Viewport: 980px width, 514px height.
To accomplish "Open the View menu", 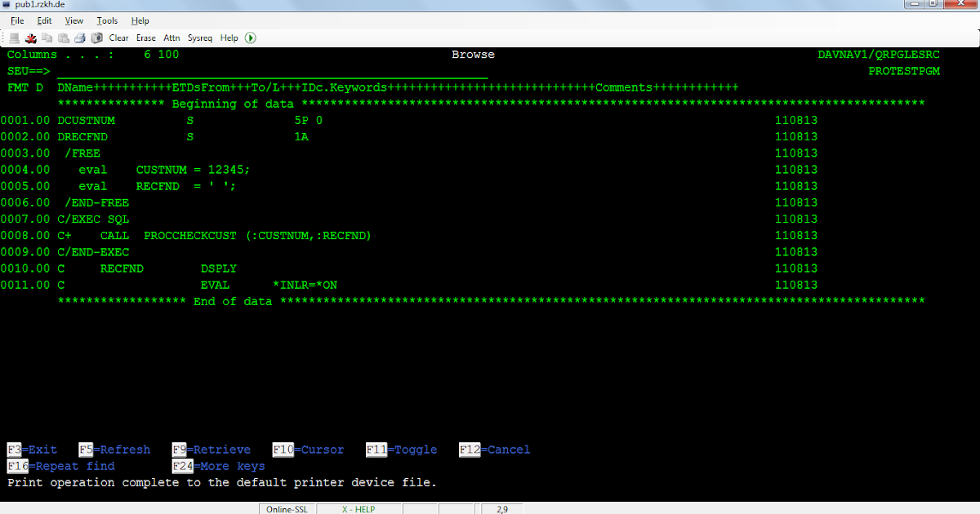I will pos(73,20).
